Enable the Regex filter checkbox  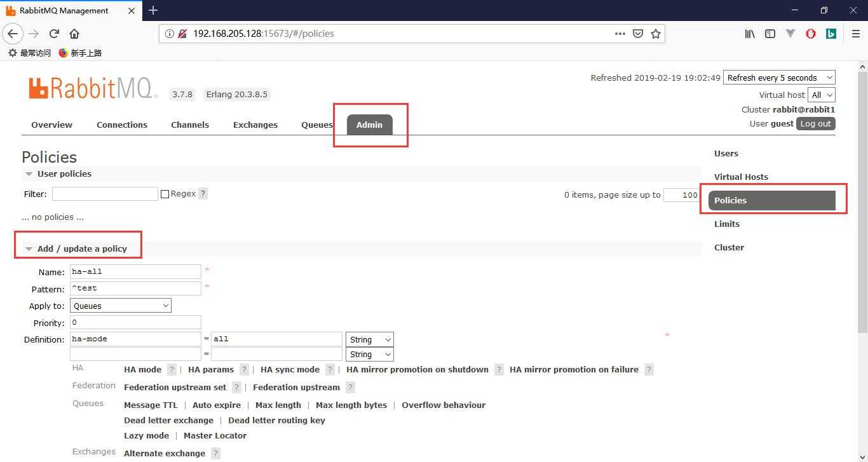tap(165, 194)
